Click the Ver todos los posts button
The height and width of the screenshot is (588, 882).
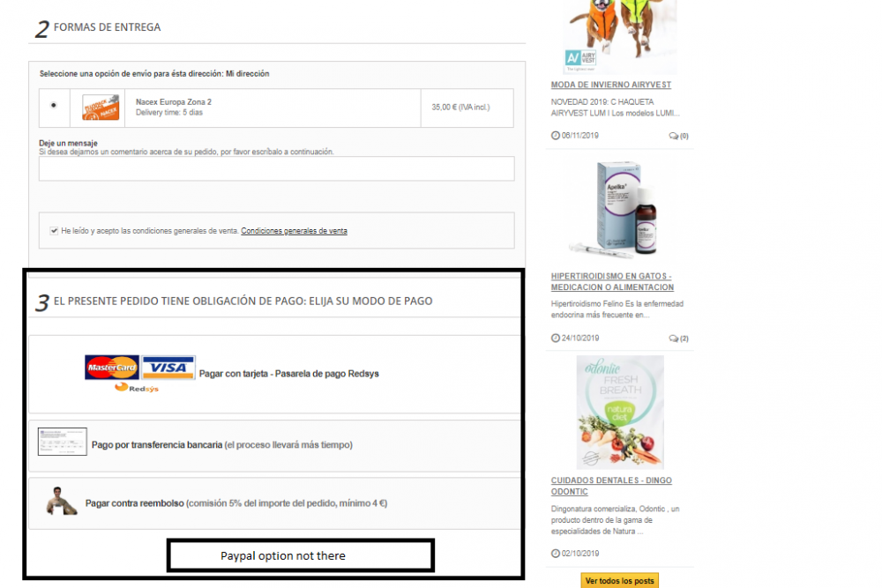(x=619, y=580)
